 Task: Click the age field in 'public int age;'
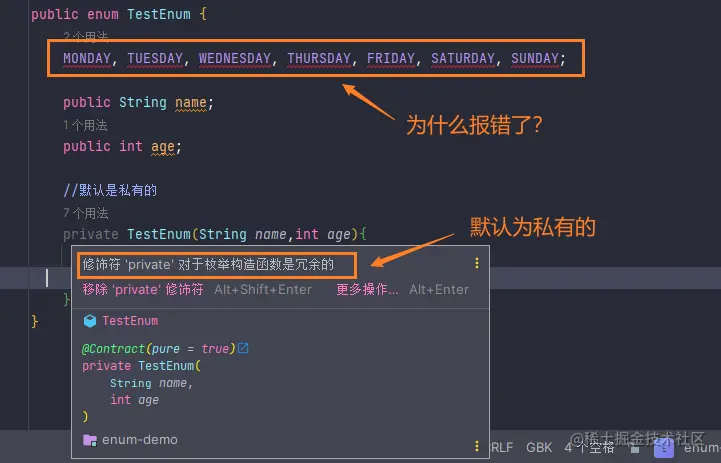pos(163,147)
